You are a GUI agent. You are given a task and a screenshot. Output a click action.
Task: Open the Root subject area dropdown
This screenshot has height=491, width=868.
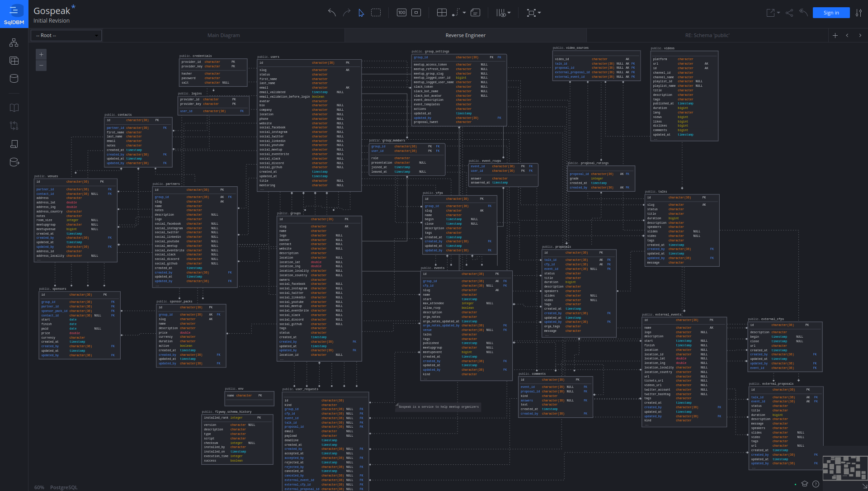66,35
